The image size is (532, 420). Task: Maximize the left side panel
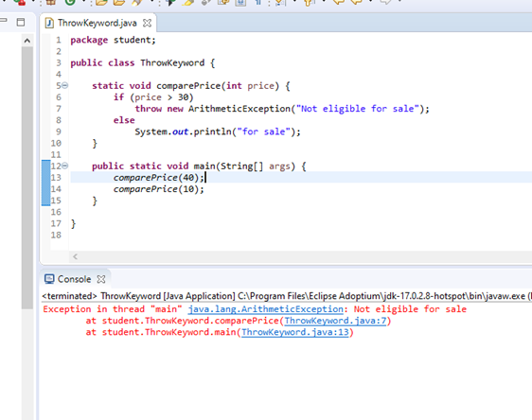(21, 23)
